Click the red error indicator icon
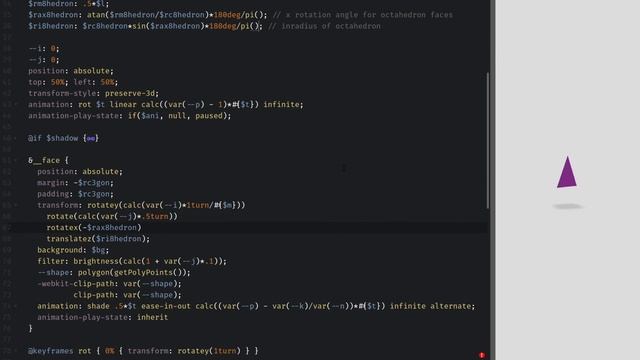 tap(482, 355)
